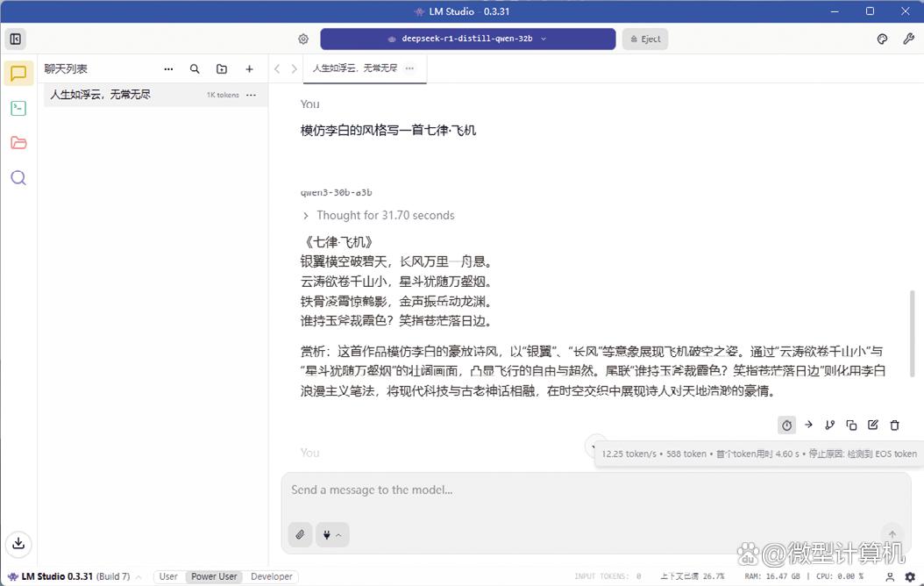
Task: Click the INPUT TOKENS status entry
Action: [608, 576]
